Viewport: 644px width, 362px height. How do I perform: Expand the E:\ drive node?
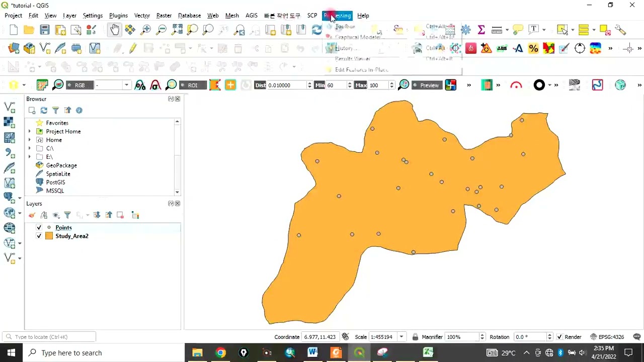(29, 157)
